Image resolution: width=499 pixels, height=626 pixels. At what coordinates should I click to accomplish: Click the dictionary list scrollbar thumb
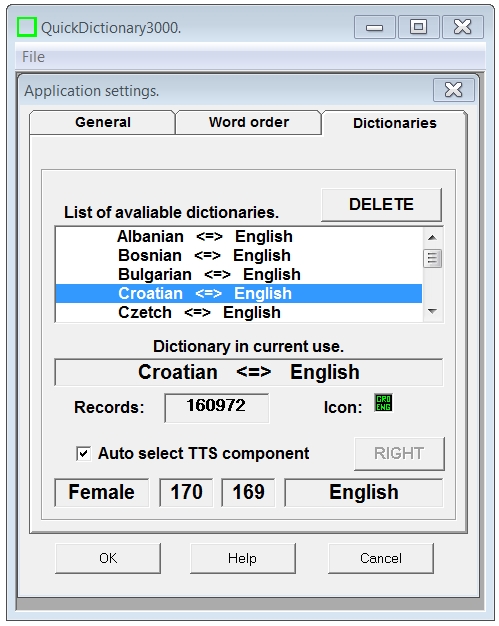click(x=432, y=258)
